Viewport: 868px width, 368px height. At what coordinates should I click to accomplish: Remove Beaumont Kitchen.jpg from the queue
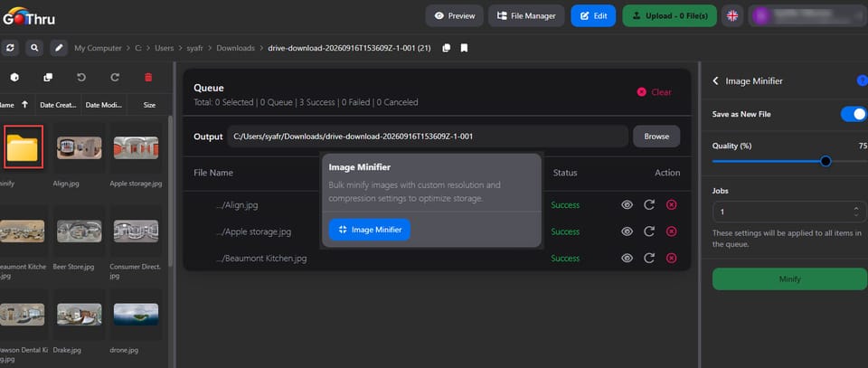672,258
